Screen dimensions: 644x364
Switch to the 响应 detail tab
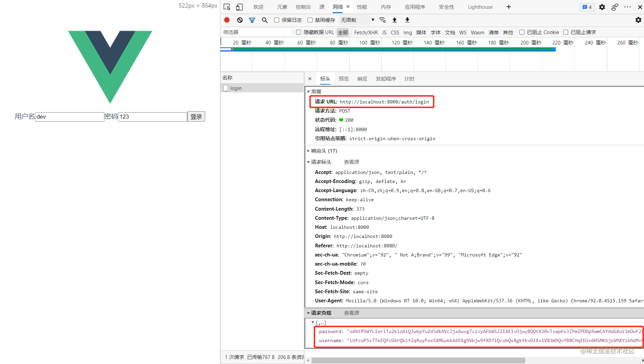tap(362, 79)
